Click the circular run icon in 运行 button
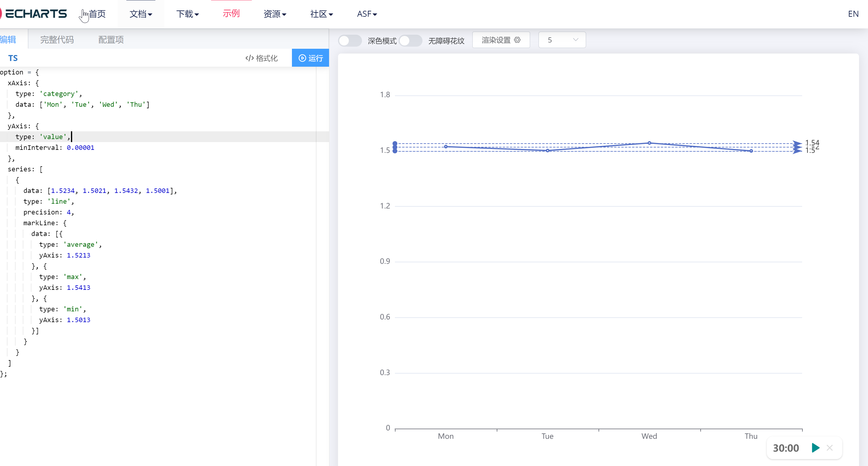 point(302,58)
